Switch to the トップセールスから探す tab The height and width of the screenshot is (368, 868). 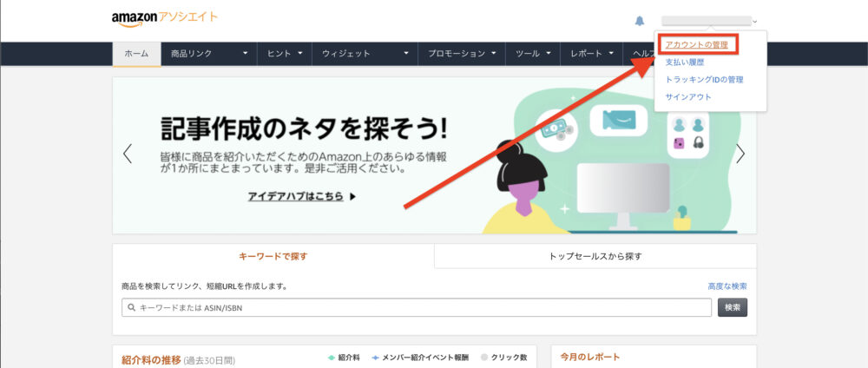pyautogui.click(x=595, y=256)
